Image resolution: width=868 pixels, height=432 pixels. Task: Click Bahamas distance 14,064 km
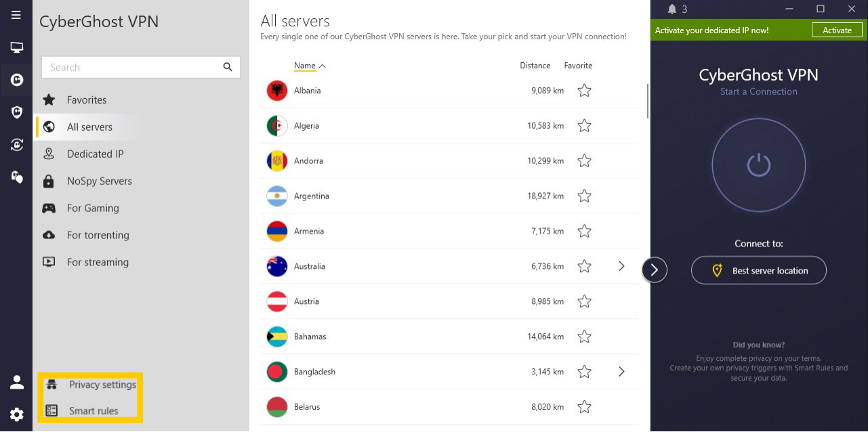545,337
